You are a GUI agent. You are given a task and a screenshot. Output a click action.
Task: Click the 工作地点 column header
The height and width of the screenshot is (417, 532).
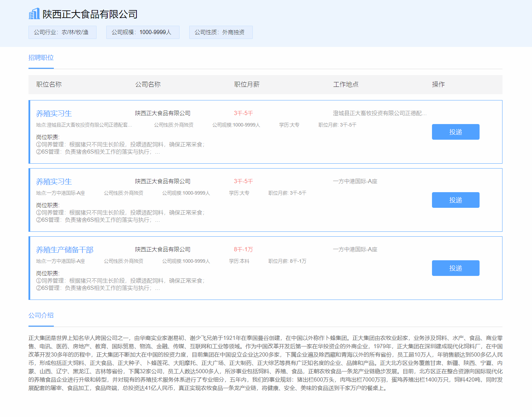[346, 84]
